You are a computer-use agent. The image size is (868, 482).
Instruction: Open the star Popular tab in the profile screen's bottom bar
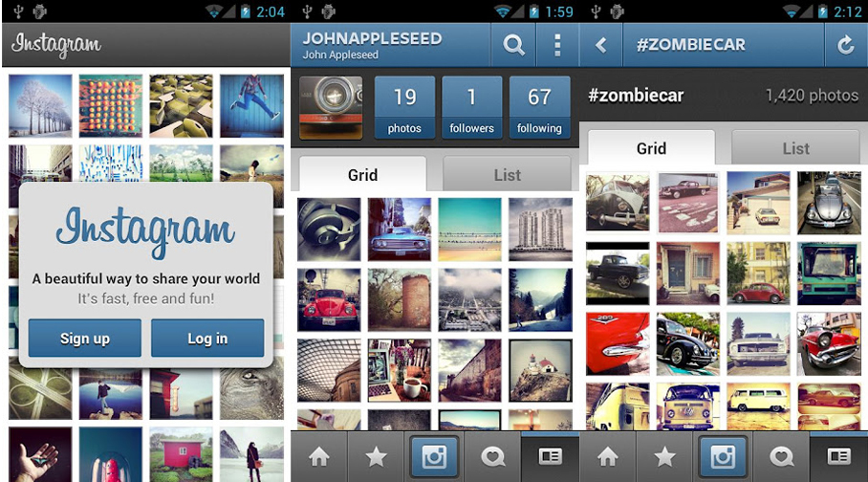click(x=377, y=457)
